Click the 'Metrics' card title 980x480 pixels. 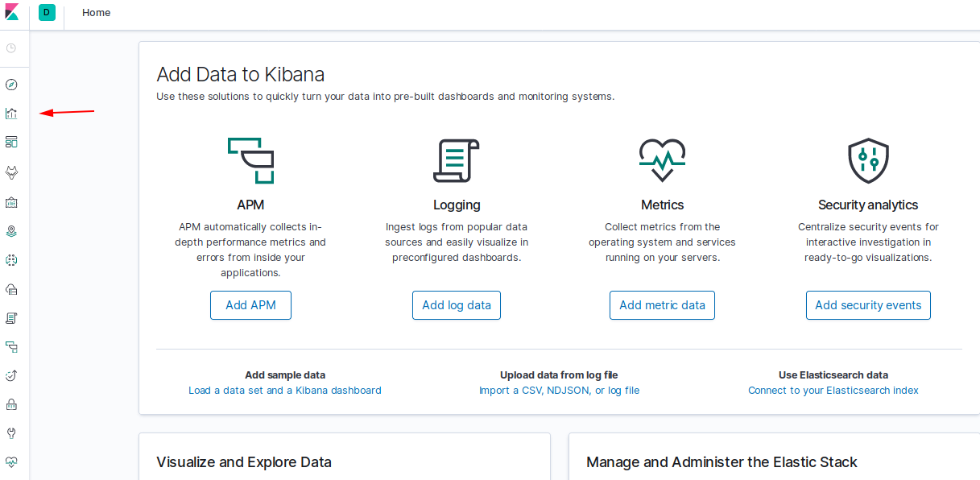point(662,205)
